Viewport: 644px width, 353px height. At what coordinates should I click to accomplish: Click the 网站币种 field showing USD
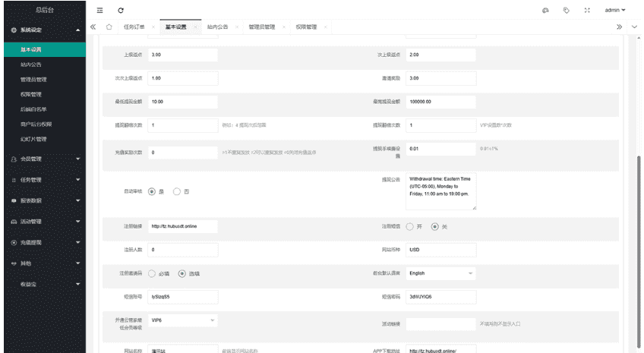coord(440,250)
